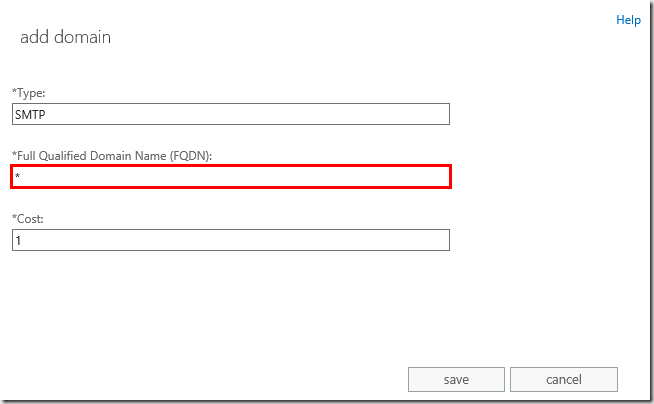Click the value 1 in Cost box
The width and height of the screenshot is (654, 404).
[x=18, y=241]
